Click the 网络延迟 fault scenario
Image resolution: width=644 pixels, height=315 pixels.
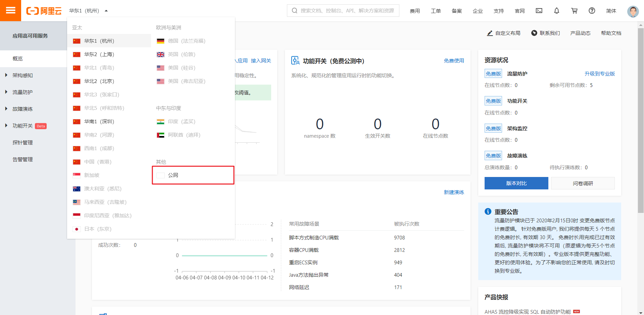point(299,287)
